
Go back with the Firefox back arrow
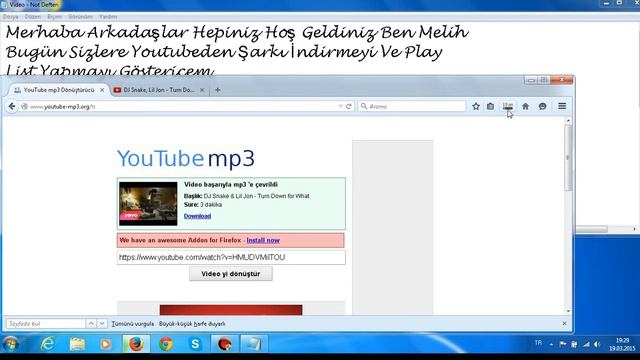(12, 107)
